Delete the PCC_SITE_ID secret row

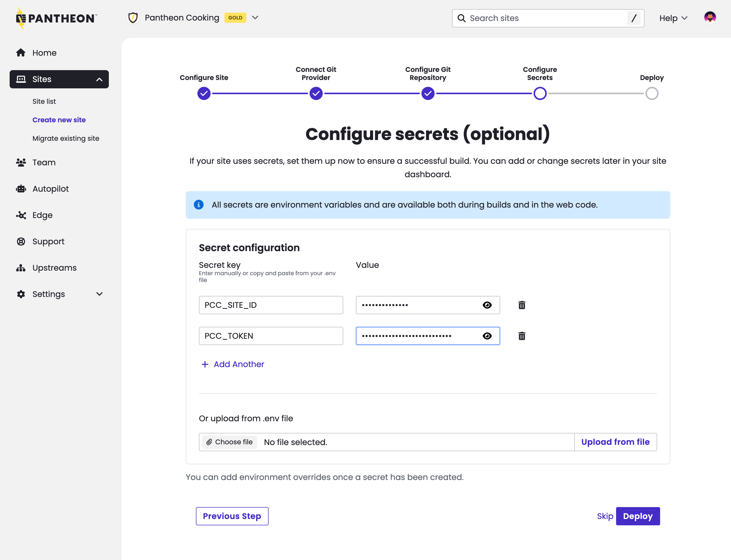pyautogui.click(x=522, y=305)
